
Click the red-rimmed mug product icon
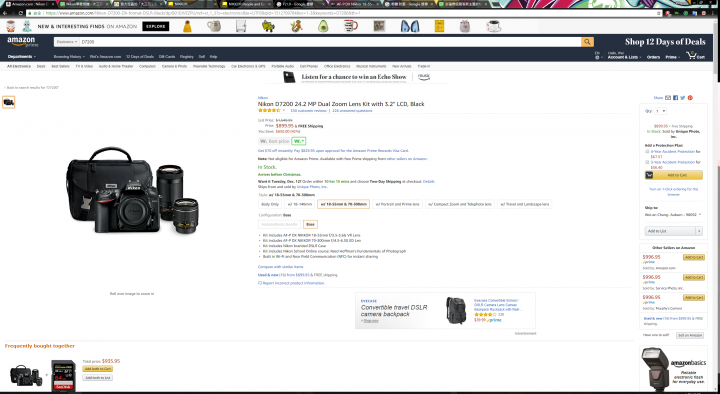351,26
